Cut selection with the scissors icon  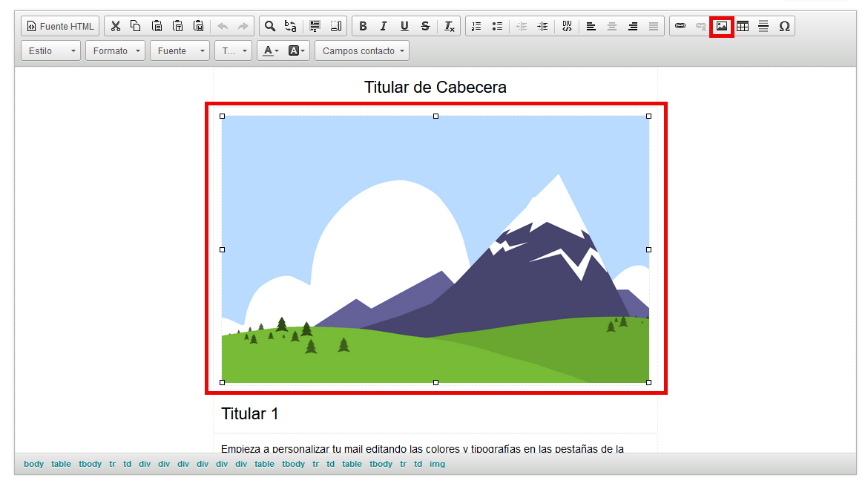coord(115,27)
